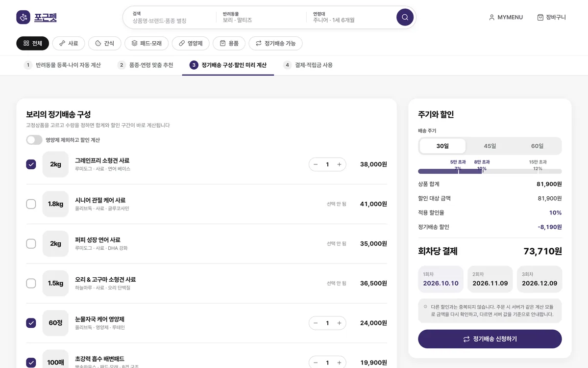Go to step 3 정기배송 구성·할인 미리 계산
This screenshot has height=368, width=588.
228,65
